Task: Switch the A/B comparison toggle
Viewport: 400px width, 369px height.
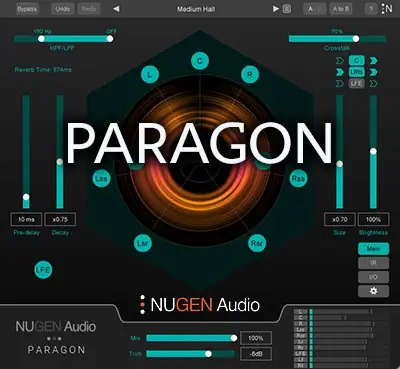Action: 315,9
